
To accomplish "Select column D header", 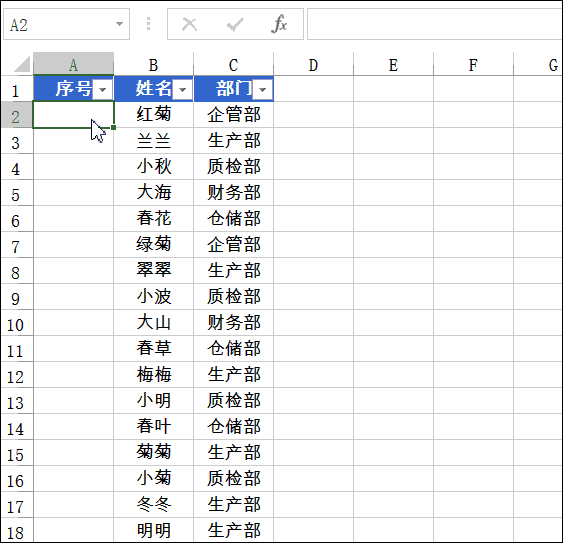I will (x=313, y=64).
